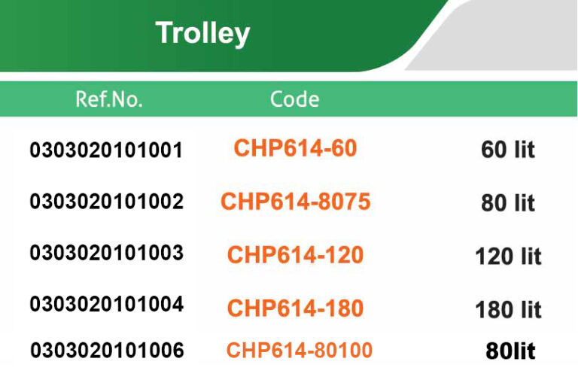Viewport: 578px width, 392px height.
Task: Click the 80 lit capacity in second row
Action: click(x=508, y=203)
